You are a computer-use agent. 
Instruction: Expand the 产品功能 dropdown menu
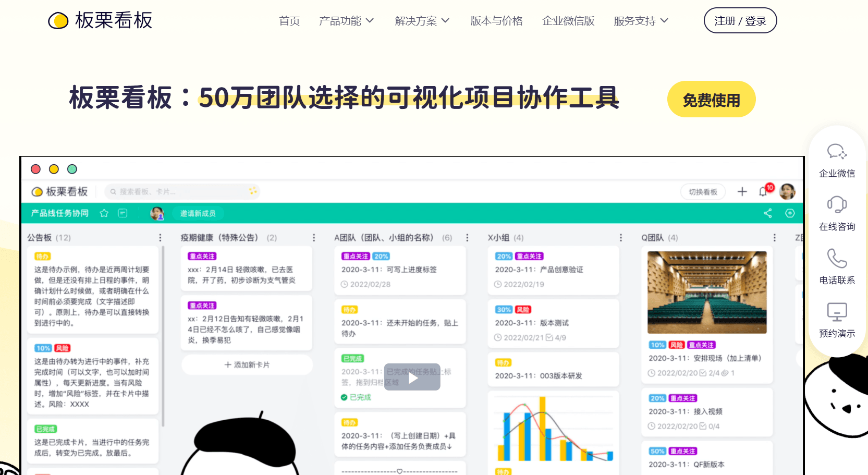347,21
